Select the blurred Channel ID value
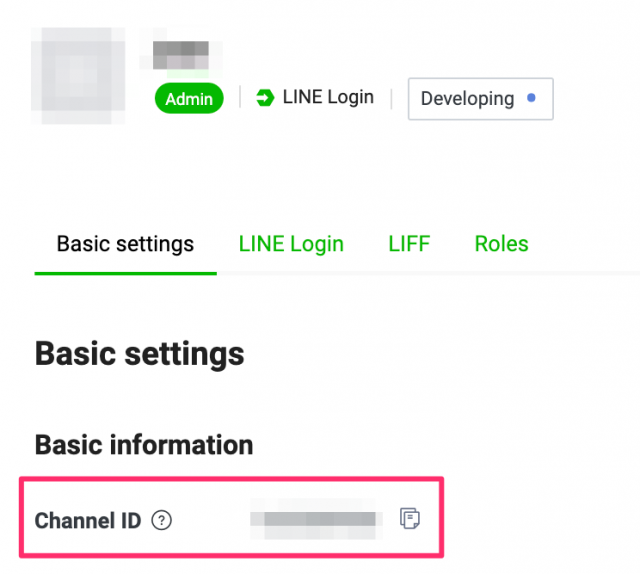Viewport: 640px width, 574px height. click(x=316, y=519)
